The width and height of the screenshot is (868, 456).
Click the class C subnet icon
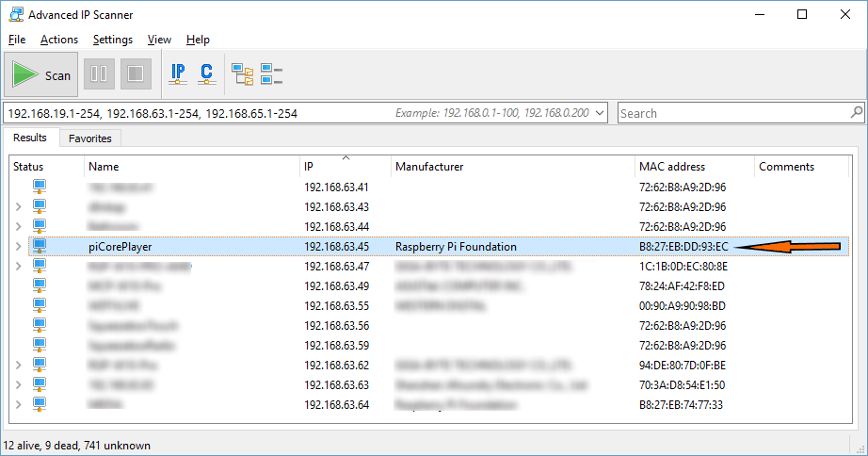206,73
